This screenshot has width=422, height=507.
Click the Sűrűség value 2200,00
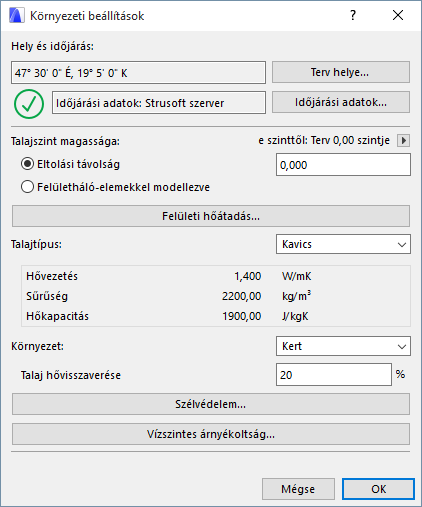[x=242, y=296]
